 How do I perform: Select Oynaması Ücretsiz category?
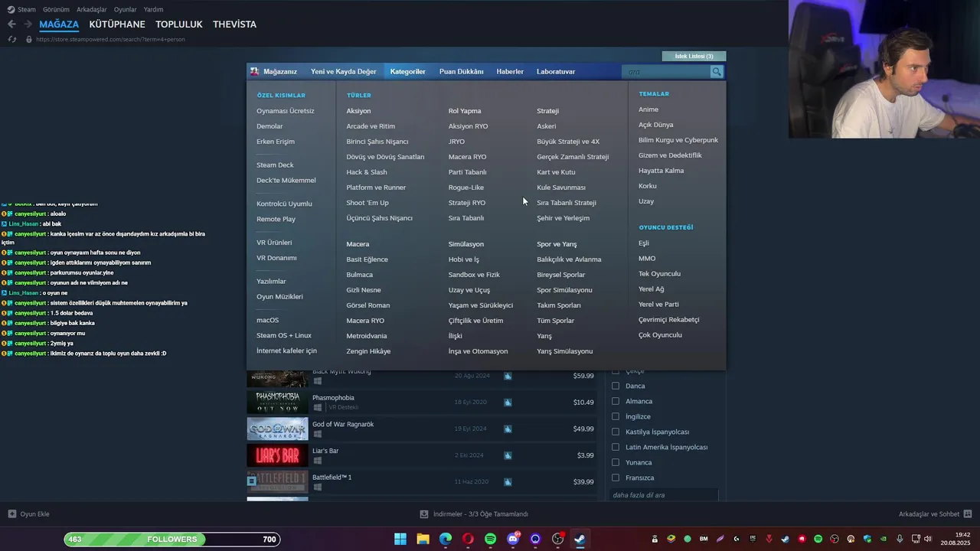click(286, 111)
